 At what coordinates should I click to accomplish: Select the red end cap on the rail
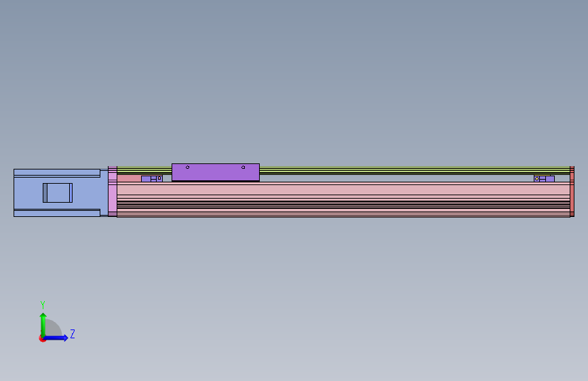coord(572,192)
